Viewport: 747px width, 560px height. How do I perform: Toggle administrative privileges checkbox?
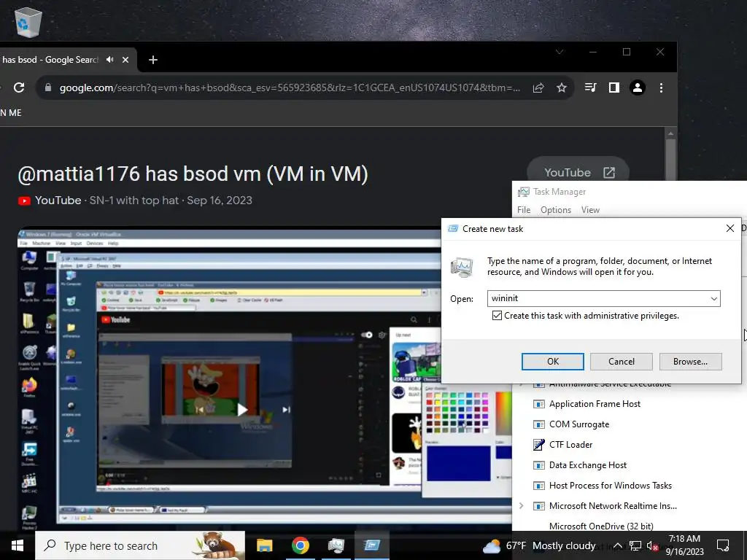tap(497, 316)
